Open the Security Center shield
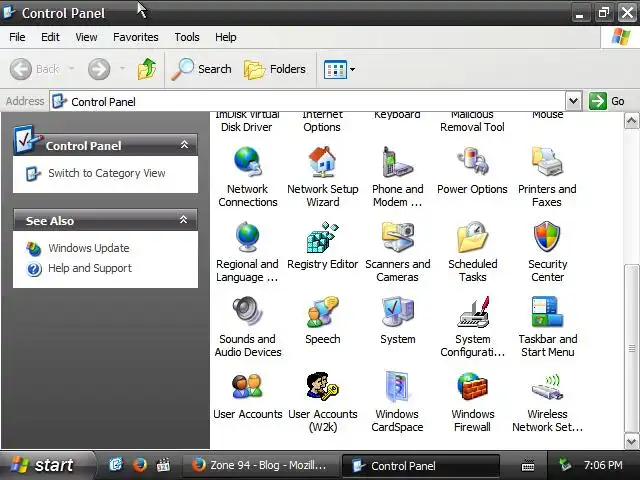Viewport: 640px width, 480px height. tap(547, 237)
